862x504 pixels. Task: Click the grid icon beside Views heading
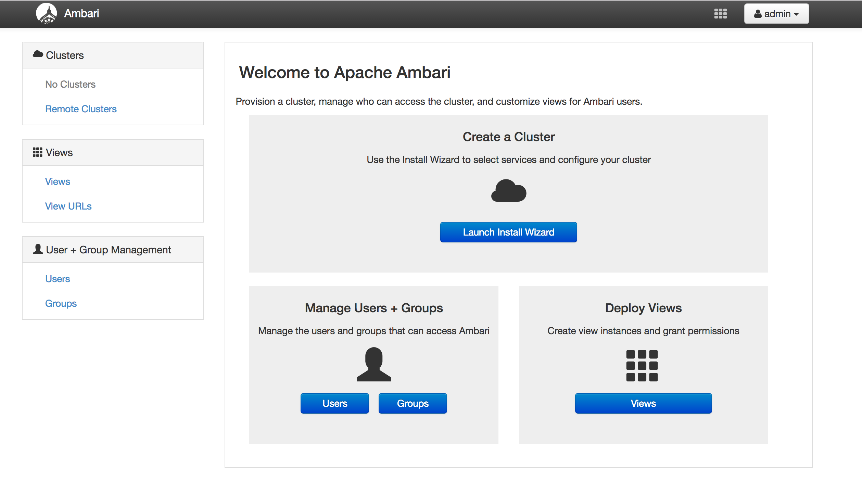click(x=37, y=152)
